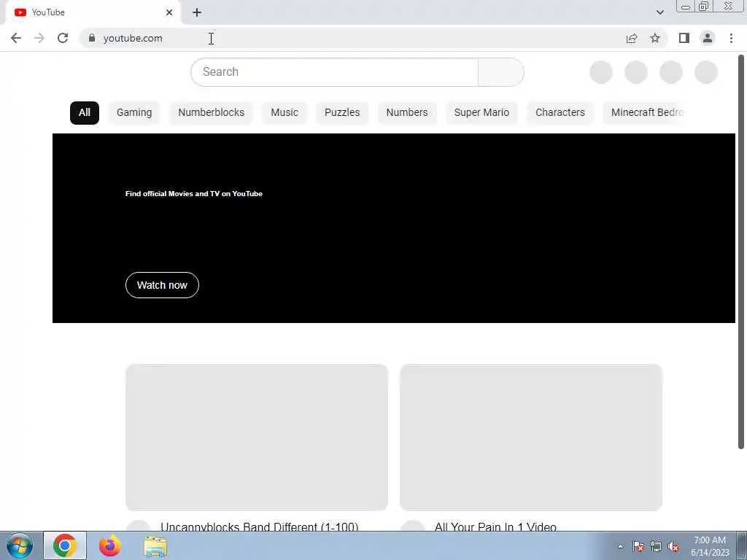Click the search submit button
The width and height of the screenshot is (747, 560).
tap(500, 72)
